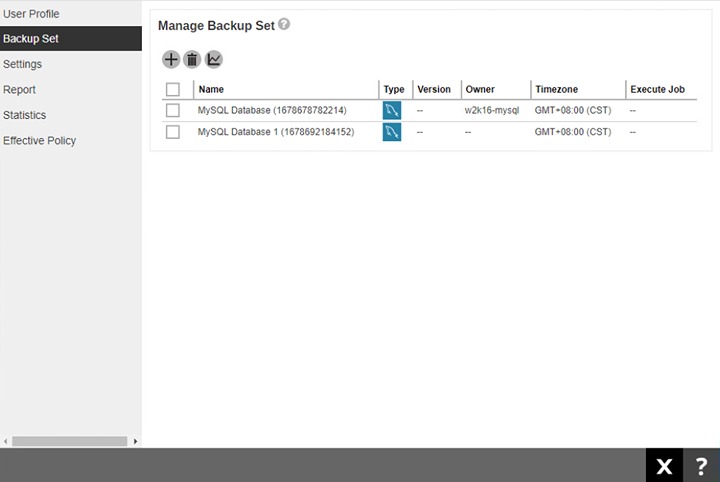Go to the Settings menu item

click(22, 64)
